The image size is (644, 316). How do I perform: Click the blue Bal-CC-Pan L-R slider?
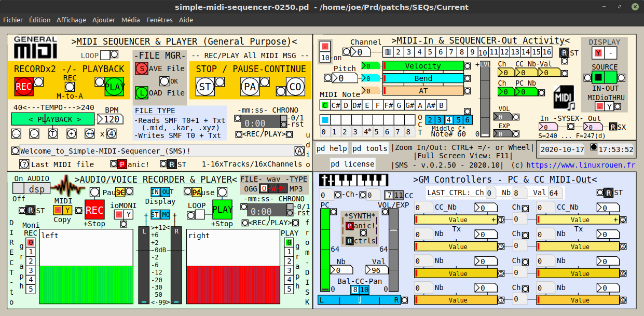(x=359, y=299)
